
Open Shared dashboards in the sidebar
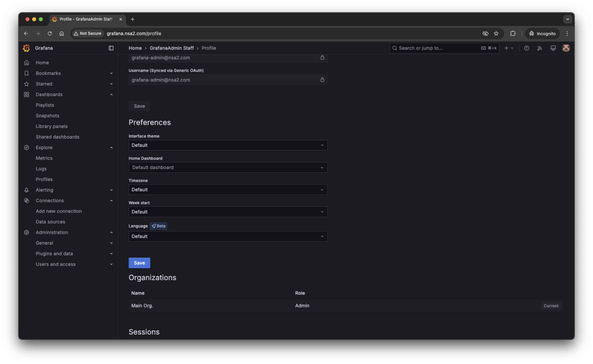click(57, 137)
